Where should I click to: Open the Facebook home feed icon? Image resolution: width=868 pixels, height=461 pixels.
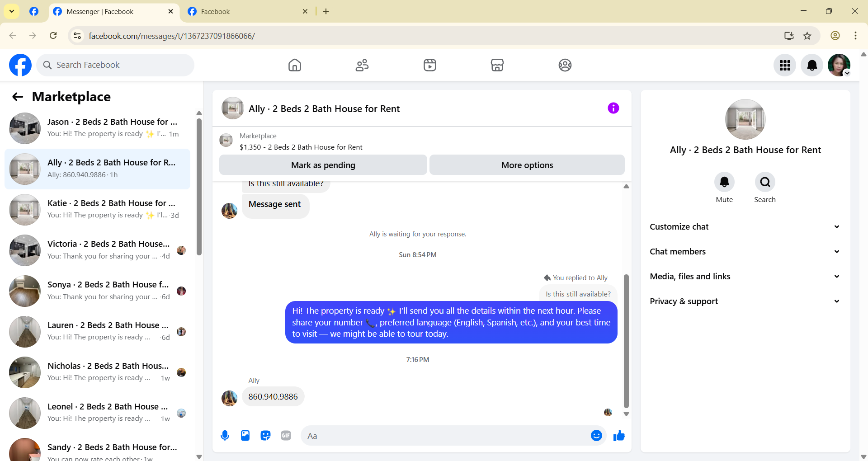coord(295,65)
